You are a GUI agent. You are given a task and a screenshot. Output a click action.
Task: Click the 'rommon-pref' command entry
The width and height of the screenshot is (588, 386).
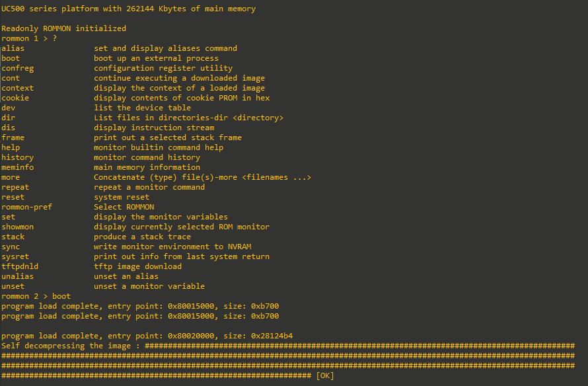click(26, 207)
